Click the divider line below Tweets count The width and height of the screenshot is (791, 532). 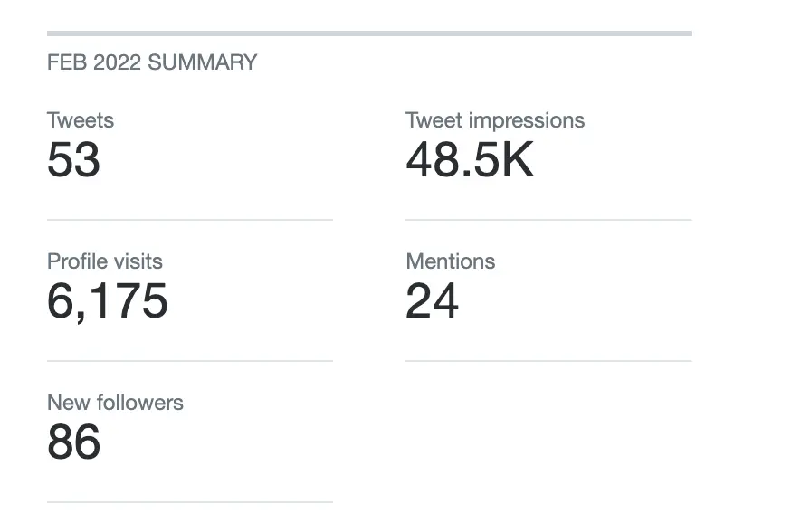(190, 220)
